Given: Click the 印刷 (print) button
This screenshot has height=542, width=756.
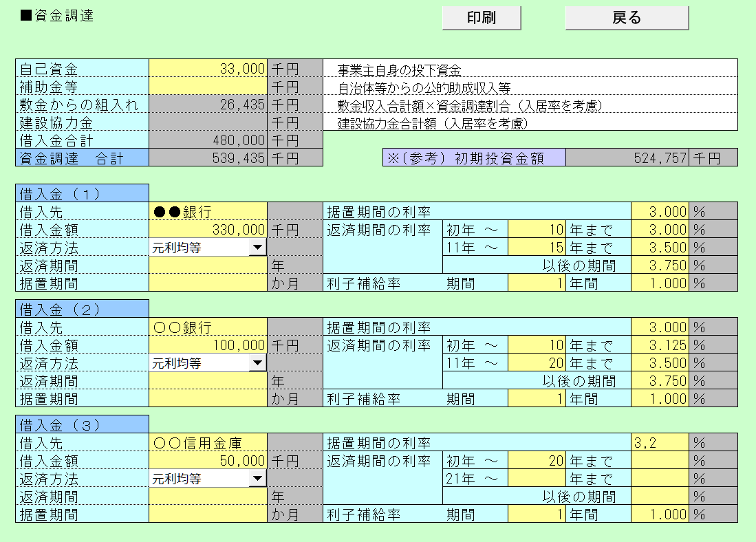Looking at the screenshot, I should tap(481, 18).
